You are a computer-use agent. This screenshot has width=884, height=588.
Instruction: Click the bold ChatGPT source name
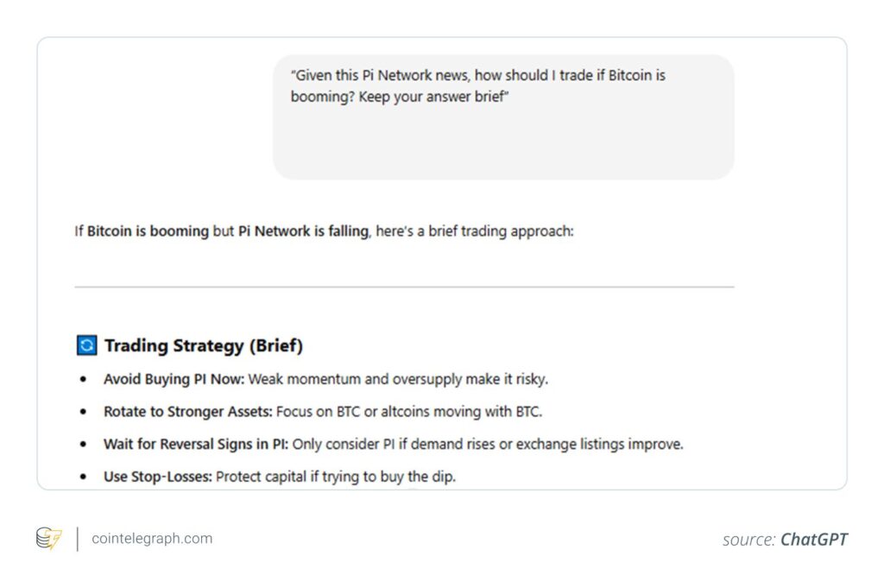tap(814, 540)
